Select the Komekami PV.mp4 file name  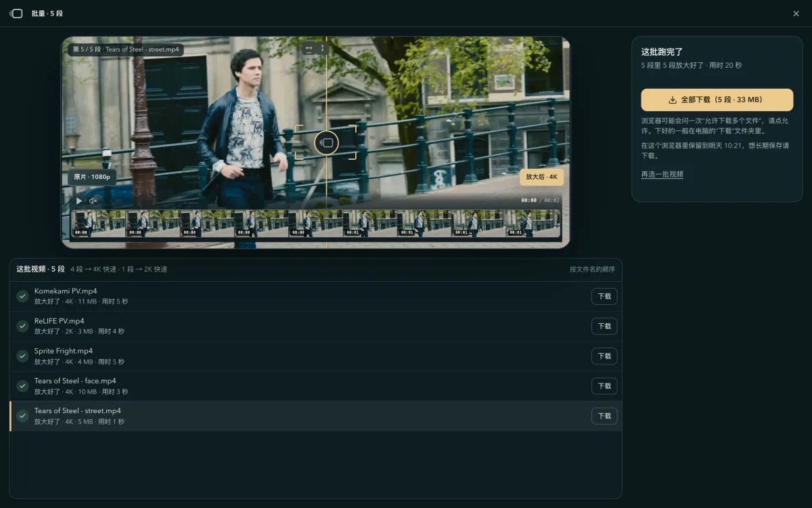66,291
